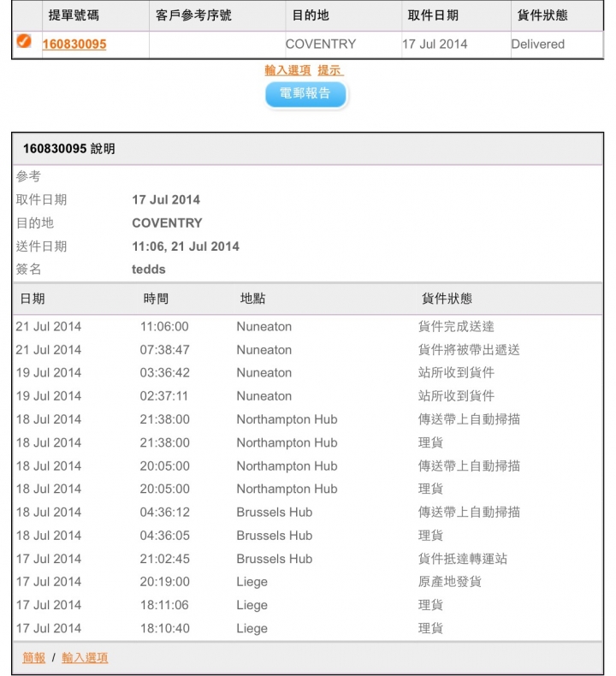Screen dimensions: 616x676
Task: Click the 日期 column header
Action: (33, 299)
